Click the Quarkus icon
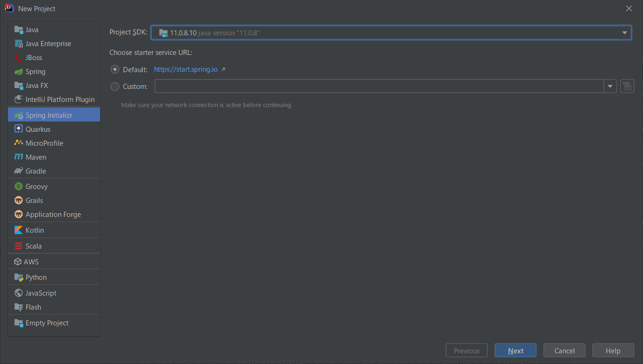The height and width of the screenshot is (364, 643). (x=19, y=129)
